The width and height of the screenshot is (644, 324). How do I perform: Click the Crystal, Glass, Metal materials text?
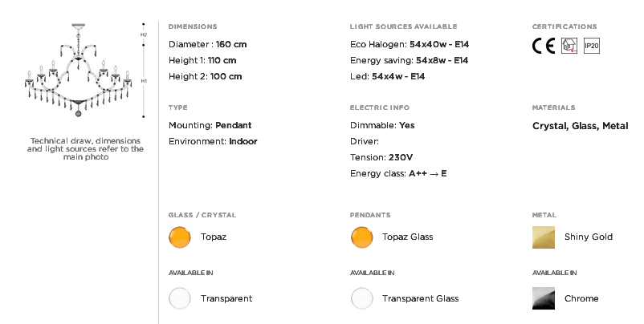580,126
